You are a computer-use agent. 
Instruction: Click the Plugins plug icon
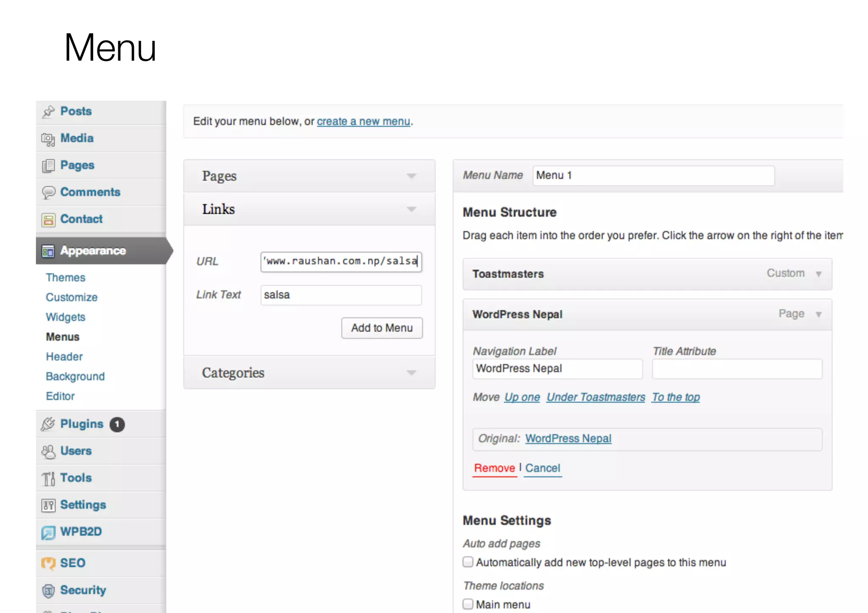(x=48, y=424)
